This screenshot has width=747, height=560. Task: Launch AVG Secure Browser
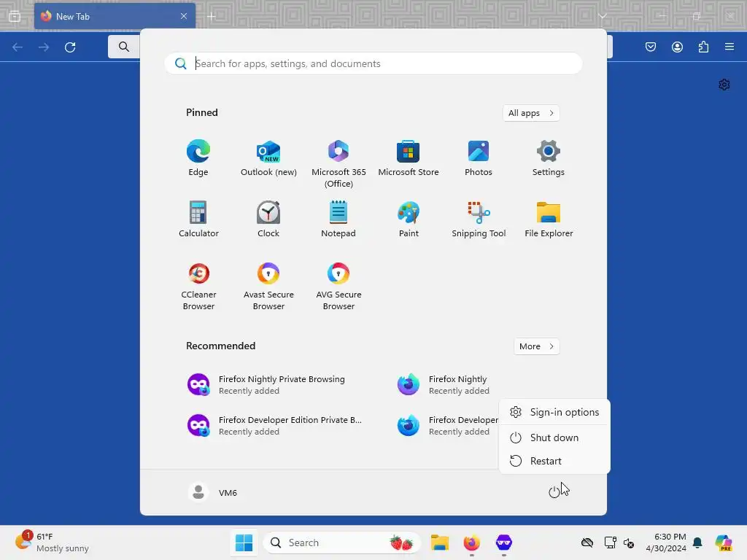(338, 286)
